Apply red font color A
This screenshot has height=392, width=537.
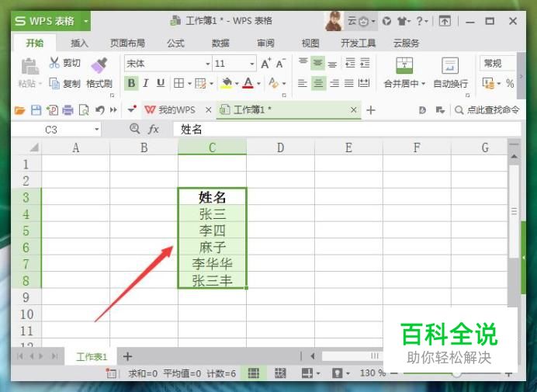coord(248,83)
